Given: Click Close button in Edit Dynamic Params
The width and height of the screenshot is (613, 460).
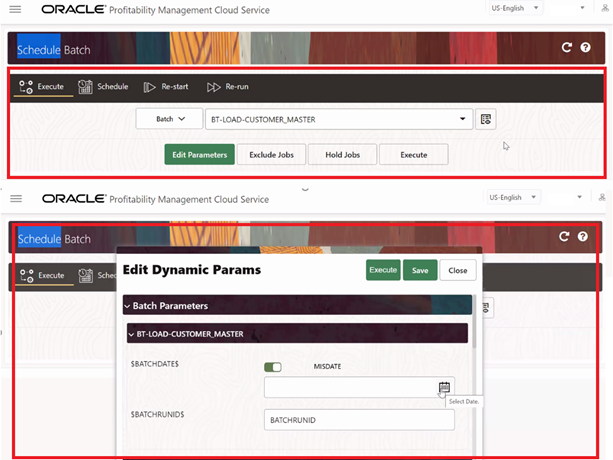Looking at the screenshot, I should point(458,270).
